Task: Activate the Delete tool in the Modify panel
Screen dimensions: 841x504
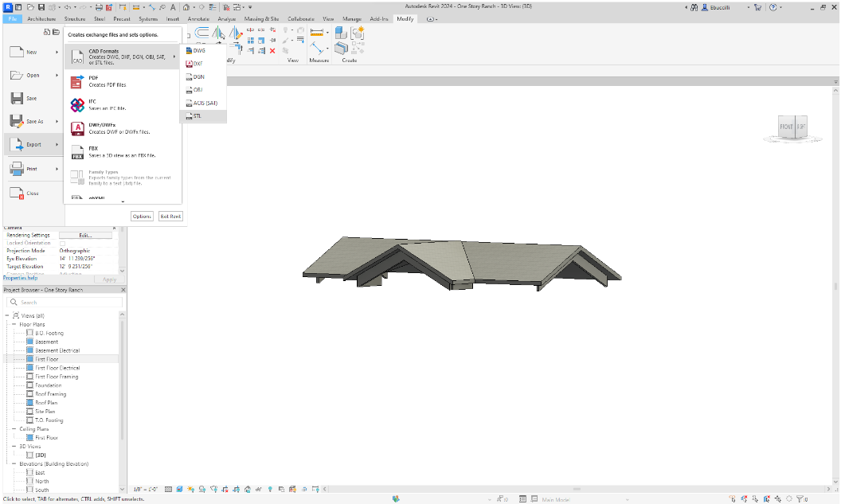Action: point(272,50)
